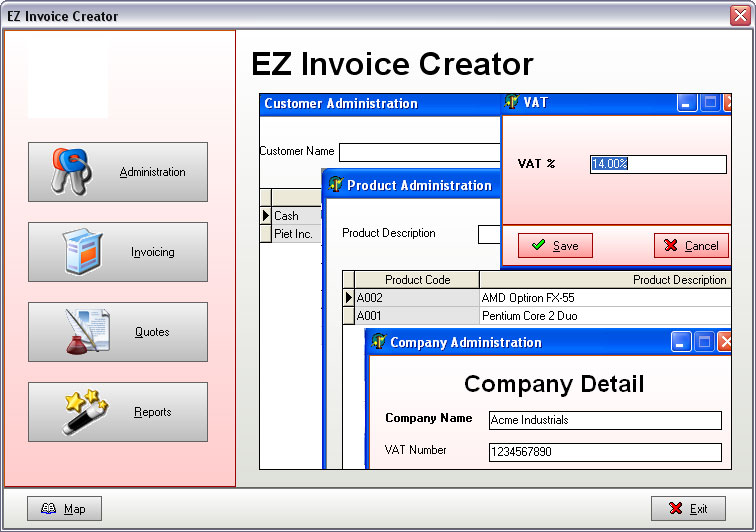Click the green checkmark Save icon
756x532 pixels.
click(x=538, y=245)
